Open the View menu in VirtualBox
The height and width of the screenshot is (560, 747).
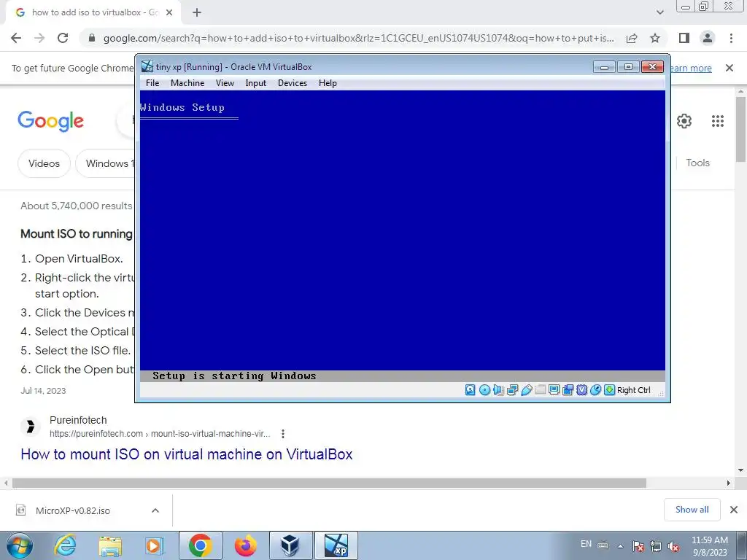coord(225,83)
